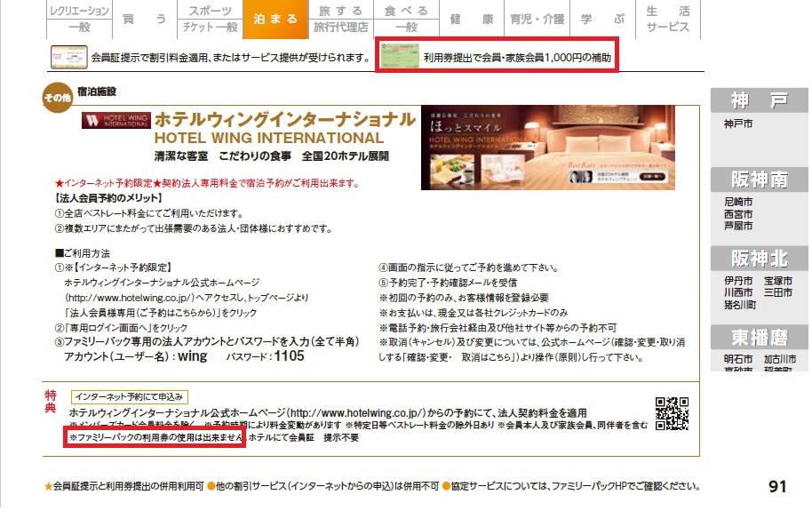This screenshot has width=812, height=527.
Task: Choose 尼崎市 in the region list
Action: (x=738, y=202)
